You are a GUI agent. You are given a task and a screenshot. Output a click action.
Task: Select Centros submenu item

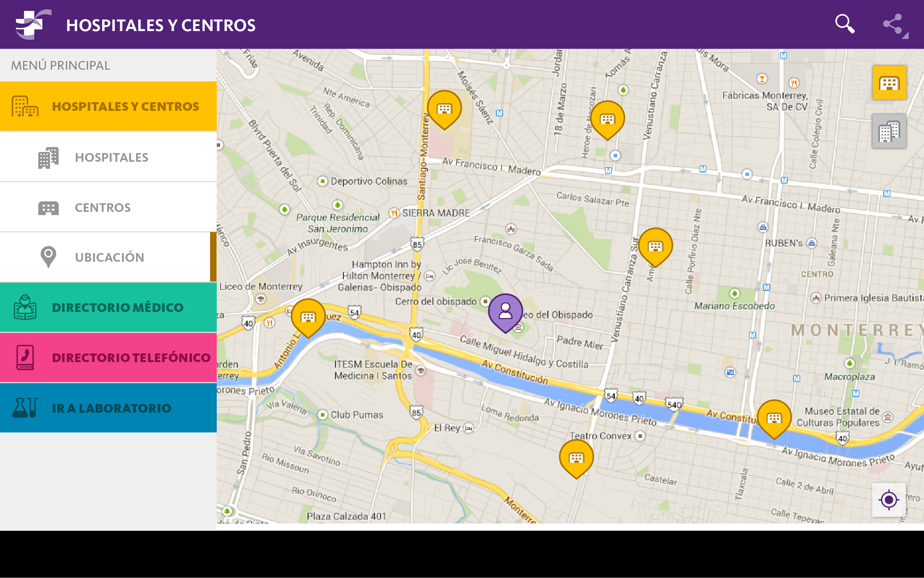click(103, 208)
